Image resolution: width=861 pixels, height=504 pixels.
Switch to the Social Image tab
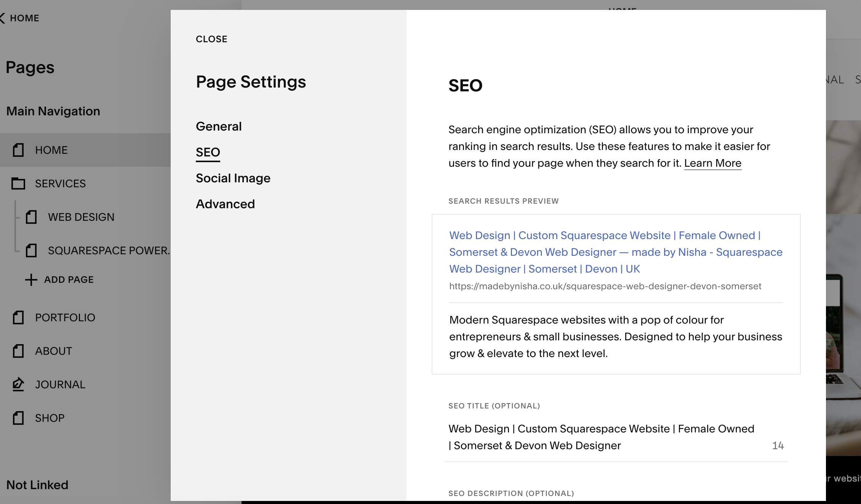click(233, 178)
